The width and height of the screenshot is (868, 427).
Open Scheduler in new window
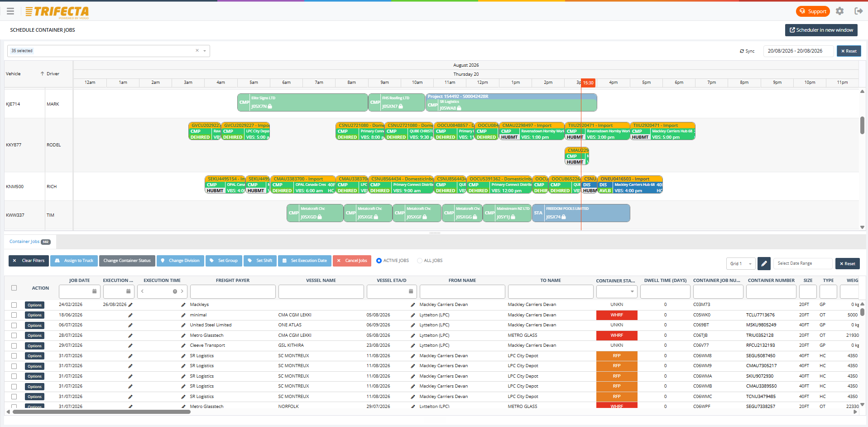coord(821,30)
